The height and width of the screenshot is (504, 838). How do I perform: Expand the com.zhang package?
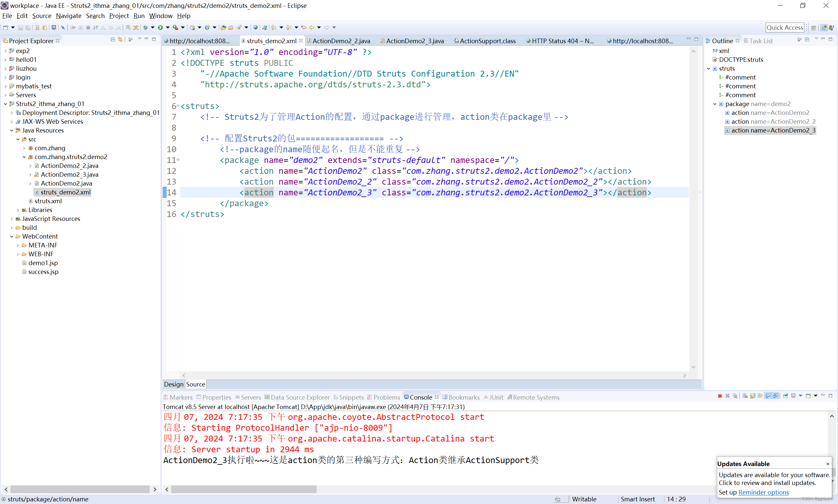tap(24, 148)
